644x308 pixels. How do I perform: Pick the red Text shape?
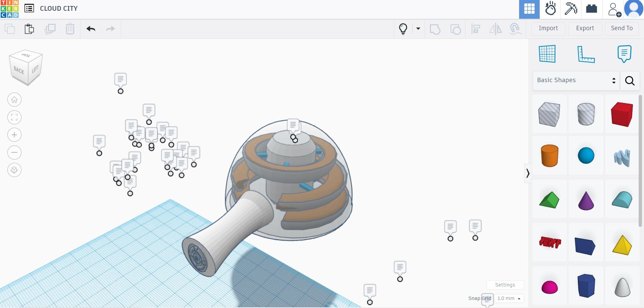[550, 242]
